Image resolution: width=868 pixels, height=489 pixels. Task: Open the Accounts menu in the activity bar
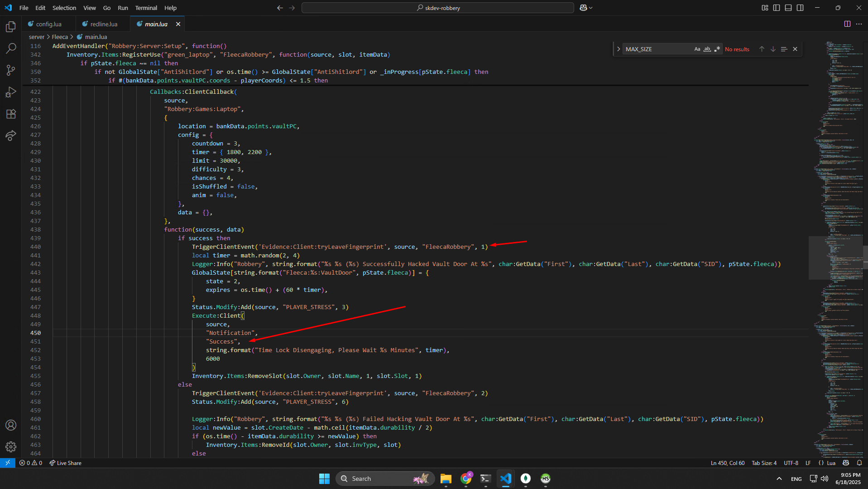point(11,425)
